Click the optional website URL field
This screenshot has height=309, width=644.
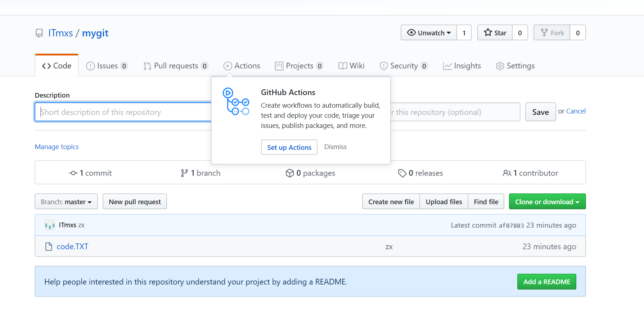click(x=455, y=112)
